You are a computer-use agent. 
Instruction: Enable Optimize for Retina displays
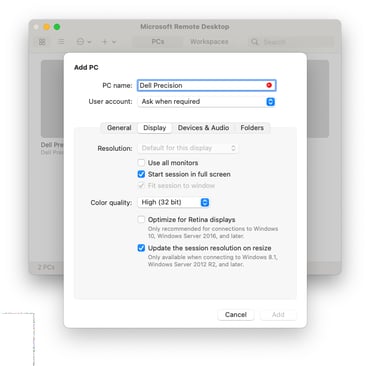point(141,219)
